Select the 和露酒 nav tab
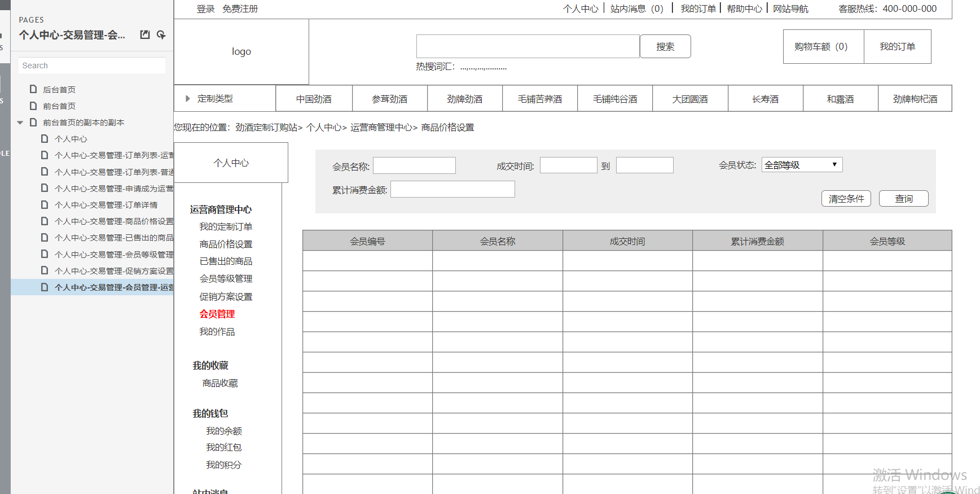 (x=841, y=99)
